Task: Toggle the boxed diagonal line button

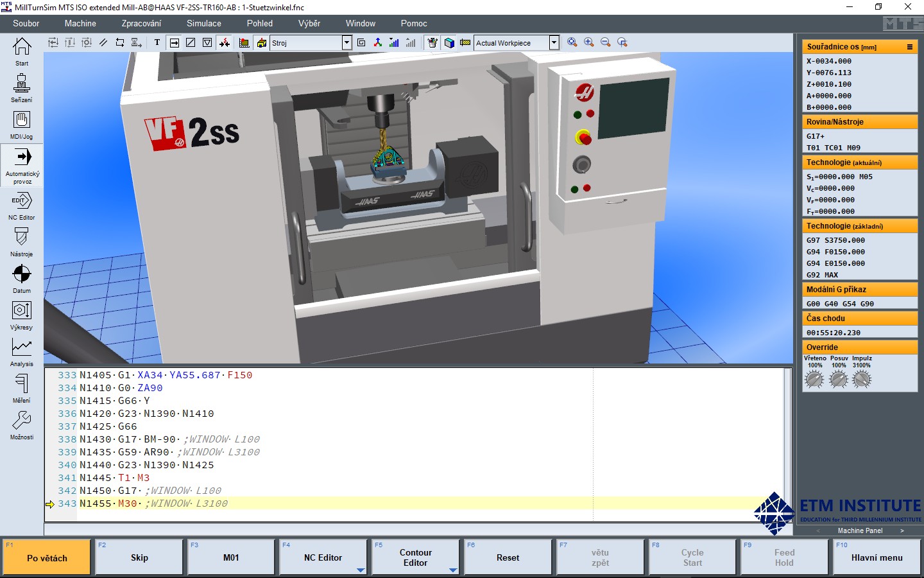Action: 191,42
